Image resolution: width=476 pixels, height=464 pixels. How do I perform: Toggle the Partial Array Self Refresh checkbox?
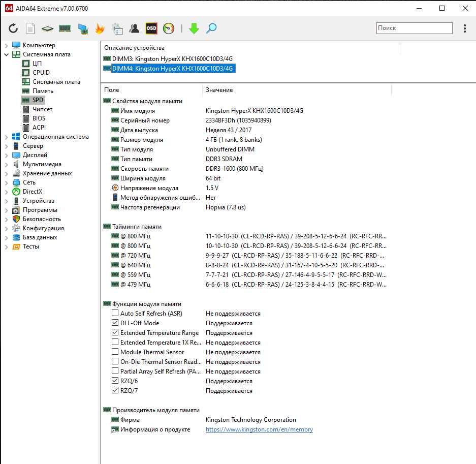coord(115,371)
